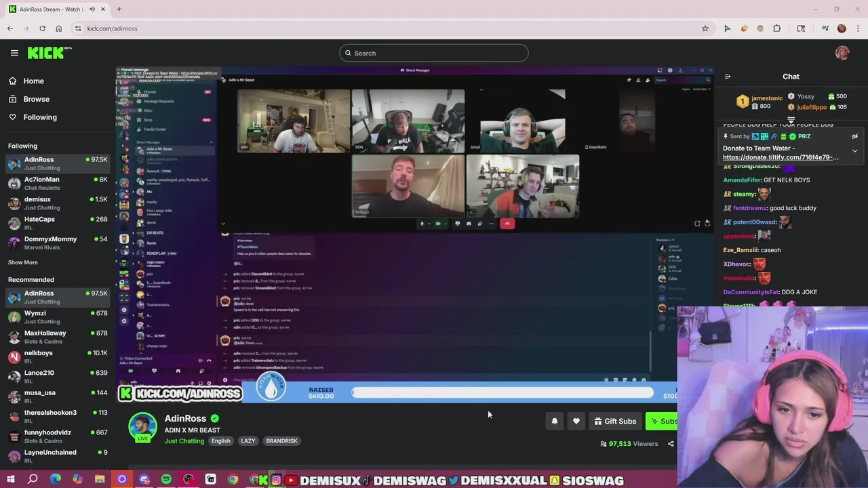Viewport: 868px width, 488px height.
Task: Click the AdinRoss channel name heading
Action: 185,419
